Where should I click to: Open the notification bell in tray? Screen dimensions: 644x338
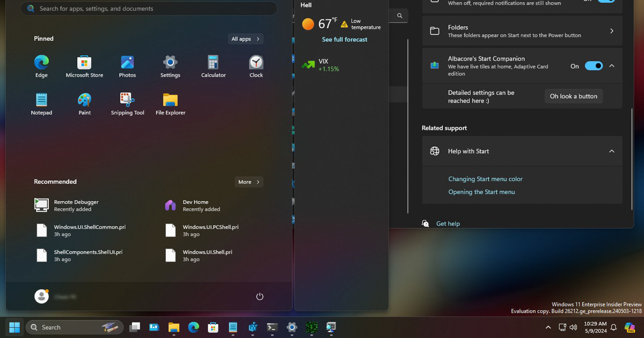[614, 327]
